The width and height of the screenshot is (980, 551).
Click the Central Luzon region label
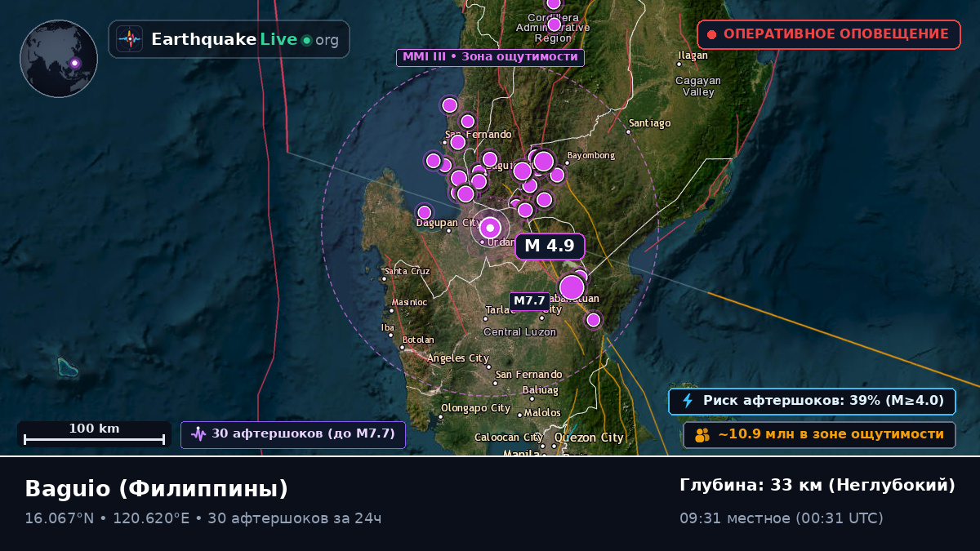tap(520, 332)
